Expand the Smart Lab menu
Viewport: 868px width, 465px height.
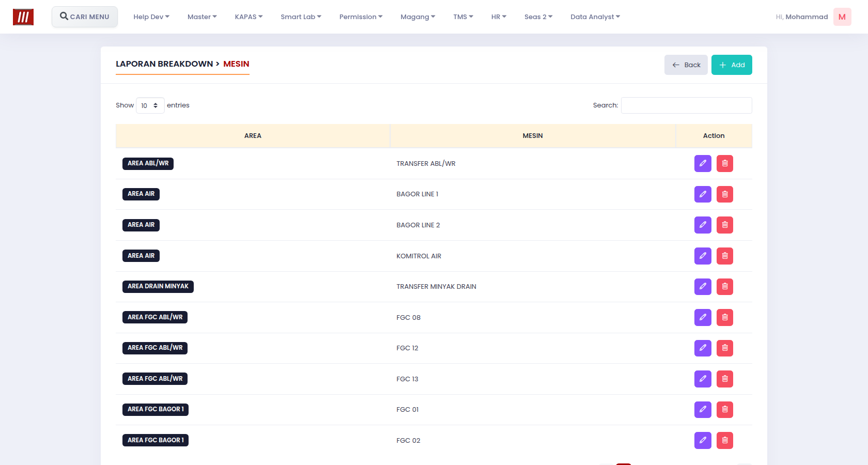[x=301, y=17]
